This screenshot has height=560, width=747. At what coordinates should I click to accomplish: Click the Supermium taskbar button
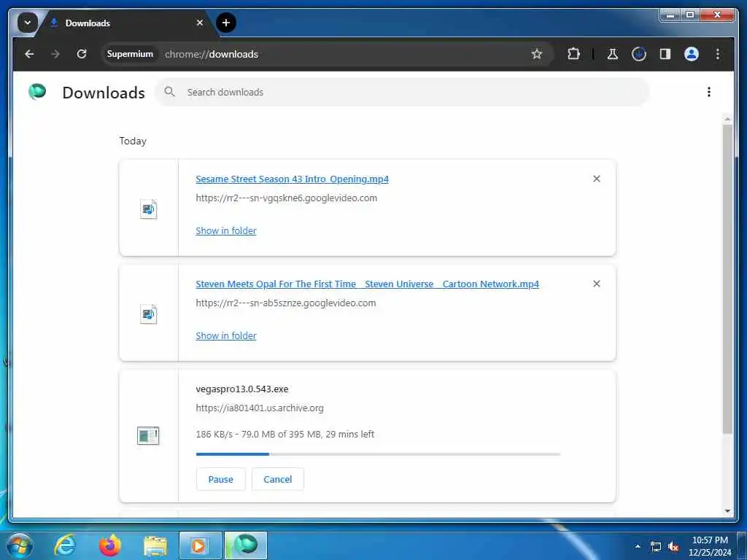point(246,545)
